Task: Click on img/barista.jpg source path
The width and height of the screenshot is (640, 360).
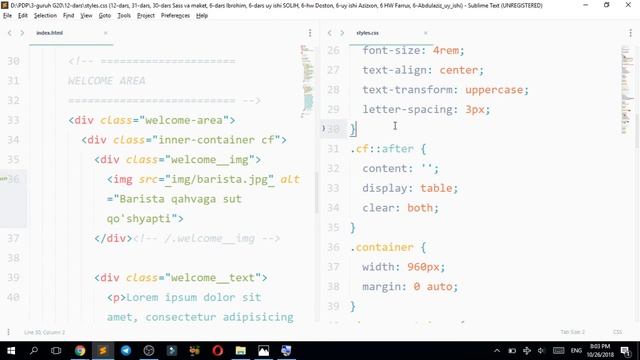Action: click(x=219, y=179)
